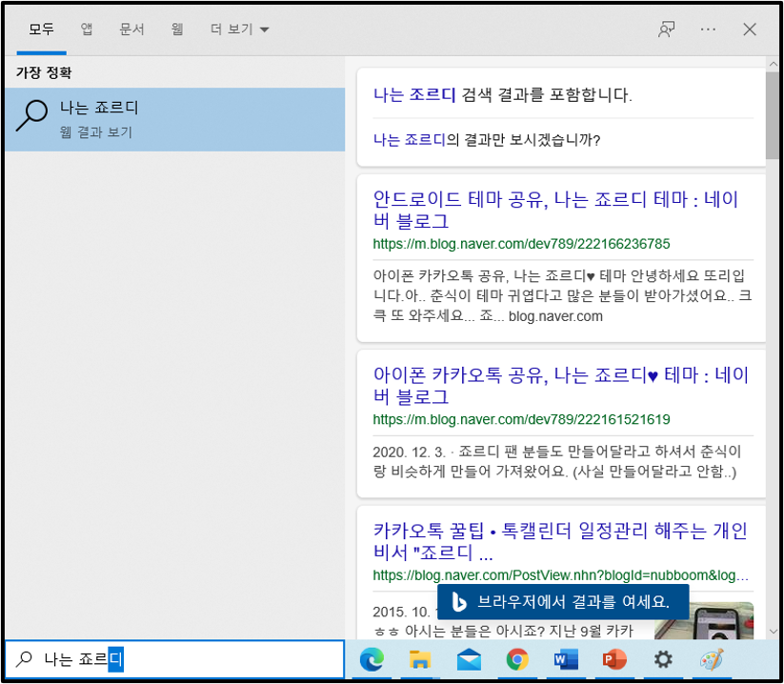Select the 나는 죠르디 best match result

[x=175, y=119]
